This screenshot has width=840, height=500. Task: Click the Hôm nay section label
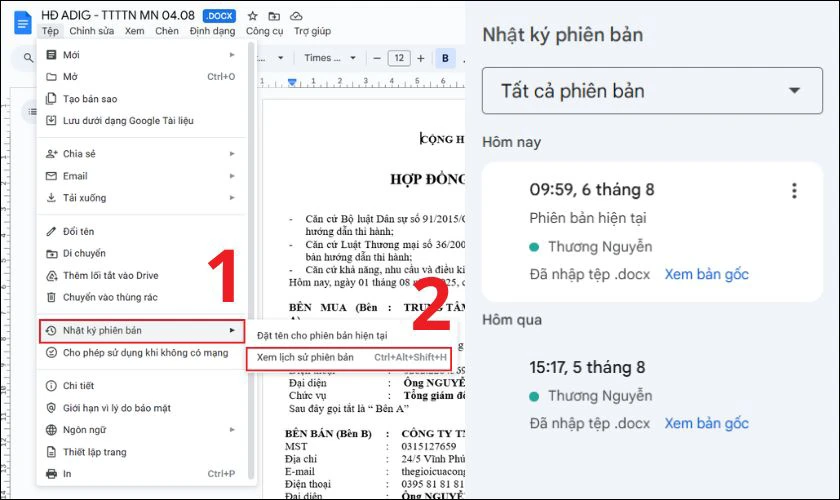click(x=511, y=143)
